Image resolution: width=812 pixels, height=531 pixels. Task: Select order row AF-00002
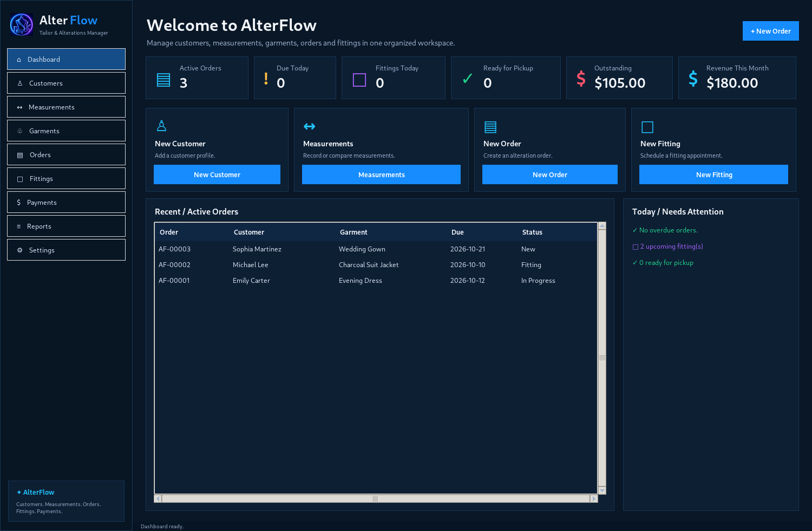pos(376,265)
